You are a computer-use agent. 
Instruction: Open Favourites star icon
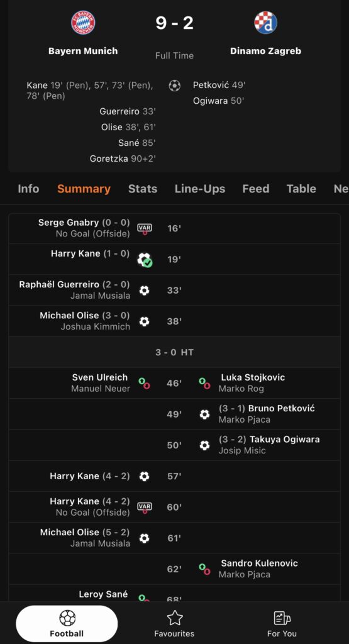point(175,618)
